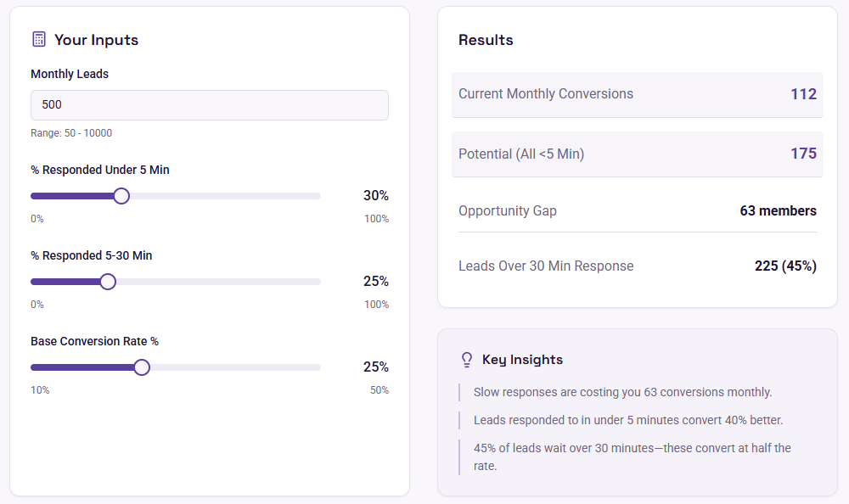Screen dimensions: 849x504
Task: Click the Leads Over 30 Min Response row
Action: [x=638, y=266]
